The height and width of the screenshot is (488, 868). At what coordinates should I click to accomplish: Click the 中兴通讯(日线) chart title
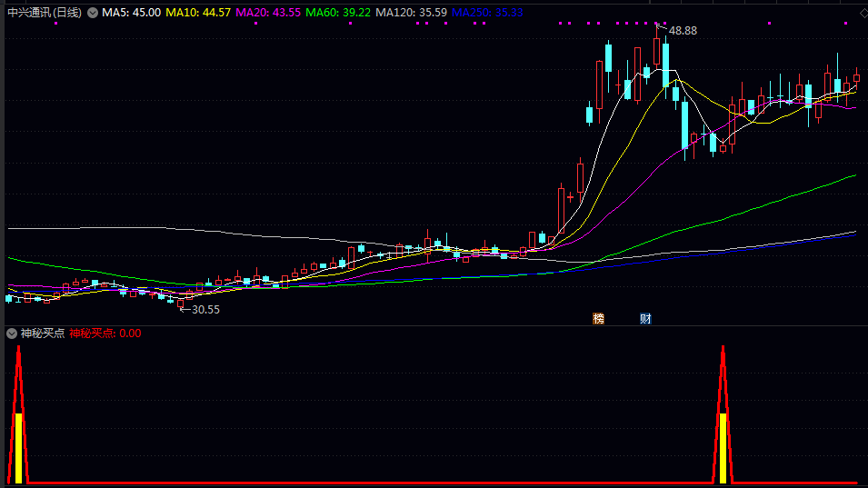tap(45, 13)
